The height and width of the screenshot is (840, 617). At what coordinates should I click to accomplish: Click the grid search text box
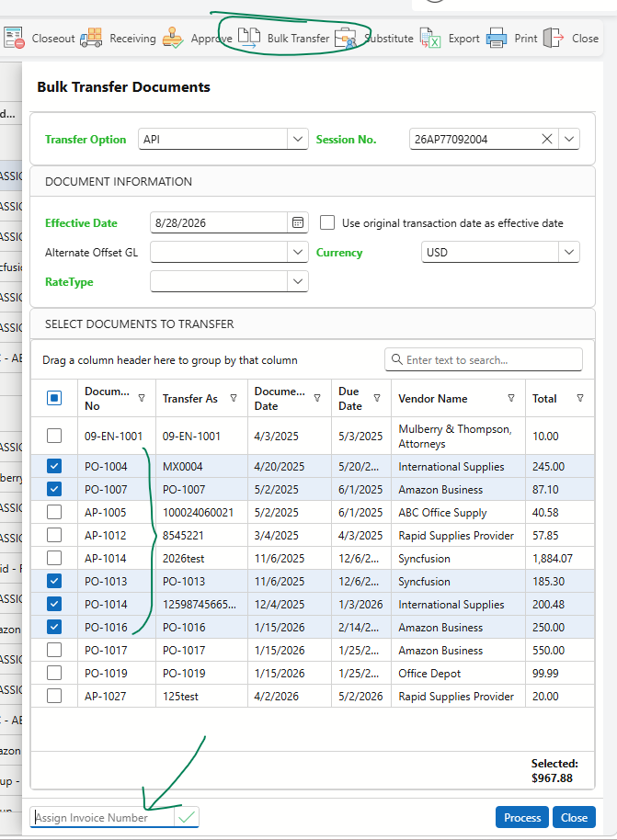484,359
